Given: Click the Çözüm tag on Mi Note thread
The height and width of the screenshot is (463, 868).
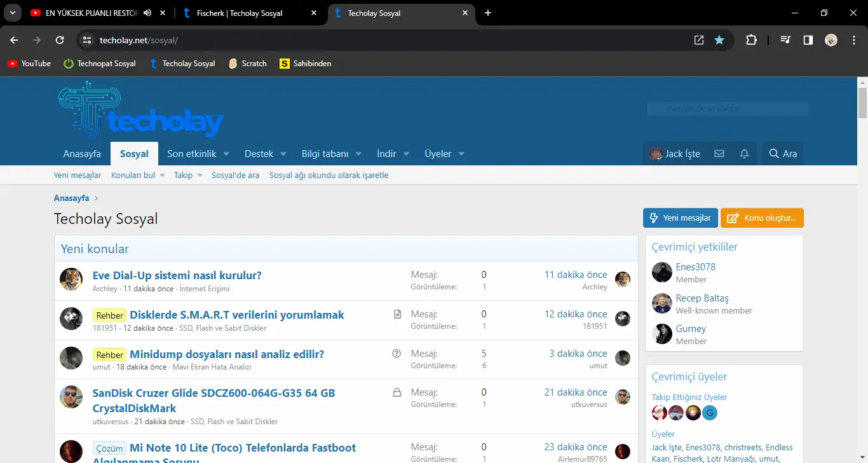Looking at the screenshot, I should coord(110,448).
